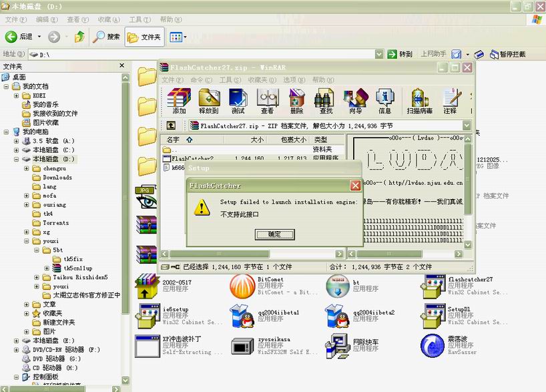Sort WinRAR list by 大小 column

[245, 140]
